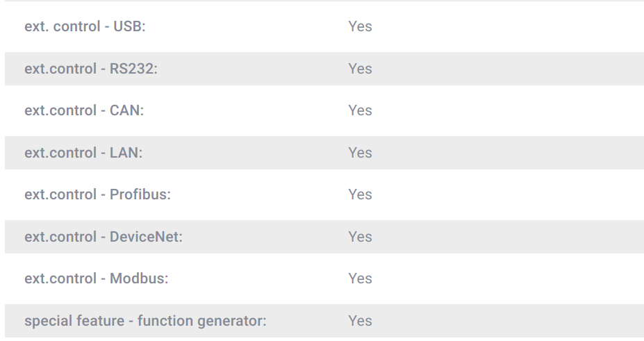Click the 'ext. control - USB:' label
644x341 pixels.
85,26
